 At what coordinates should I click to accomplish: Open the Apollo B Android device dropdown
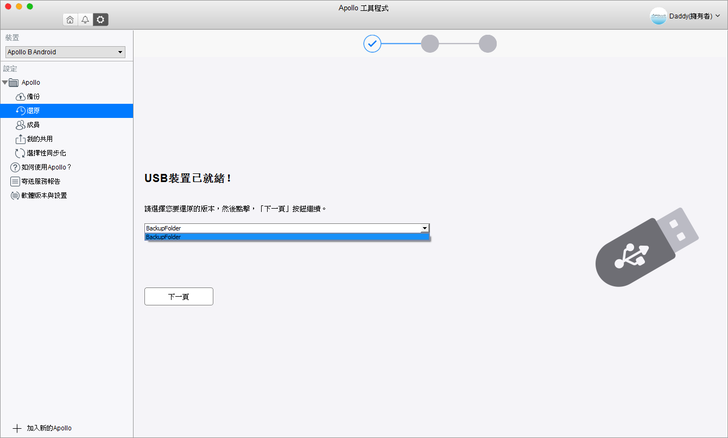[x=65, y=52]
